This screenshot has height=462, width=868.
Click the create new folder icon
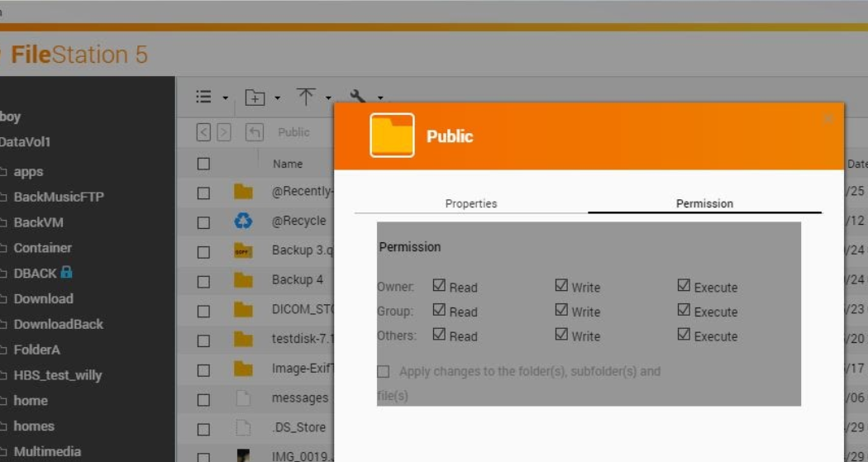point(255,98)
